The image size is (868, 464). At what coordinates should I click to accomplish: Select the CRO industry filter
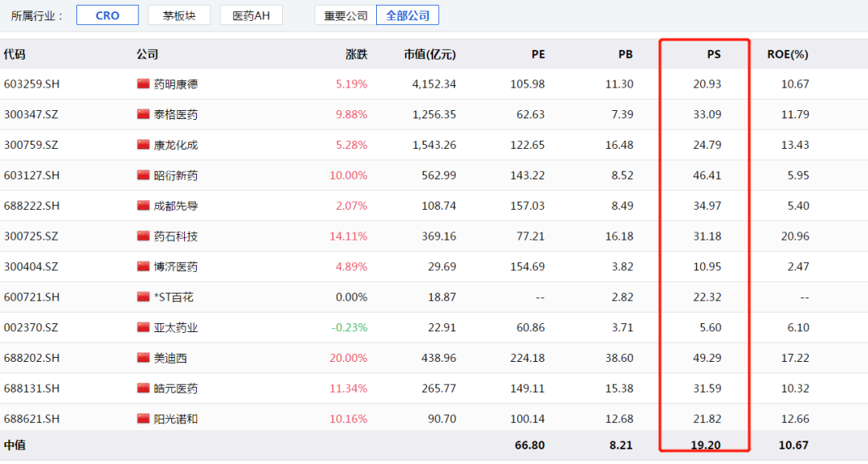[x=108, y=15]
